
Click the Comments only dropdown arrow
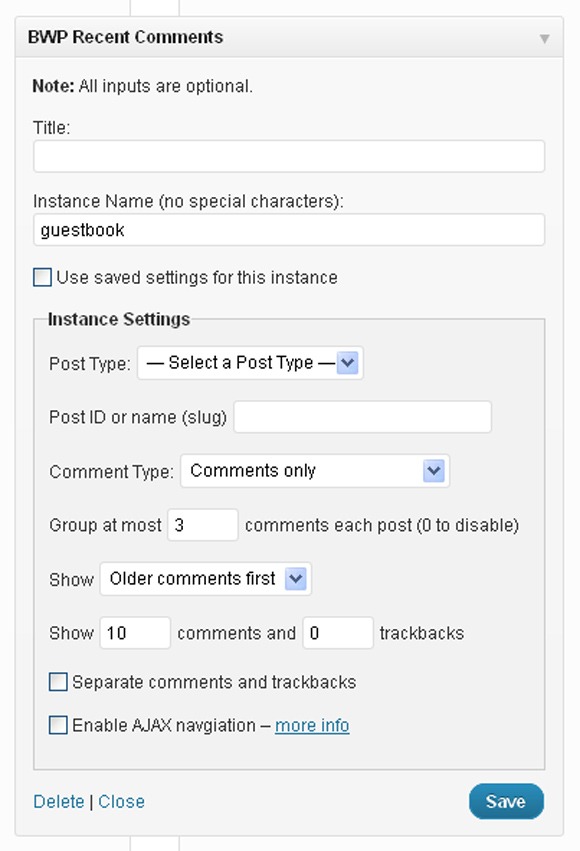pos(434,471)
